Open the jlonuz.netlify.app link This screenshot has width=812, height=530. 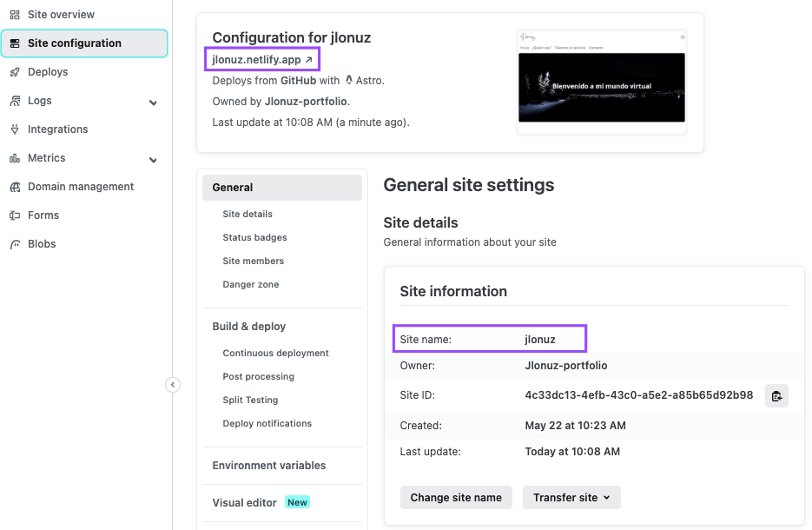262,60
